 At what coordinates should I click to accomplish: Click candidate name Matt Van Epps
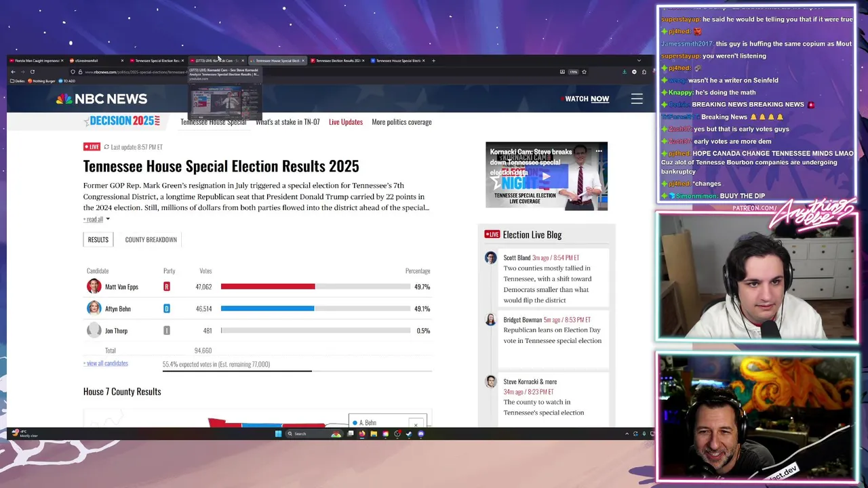(121, 287)
